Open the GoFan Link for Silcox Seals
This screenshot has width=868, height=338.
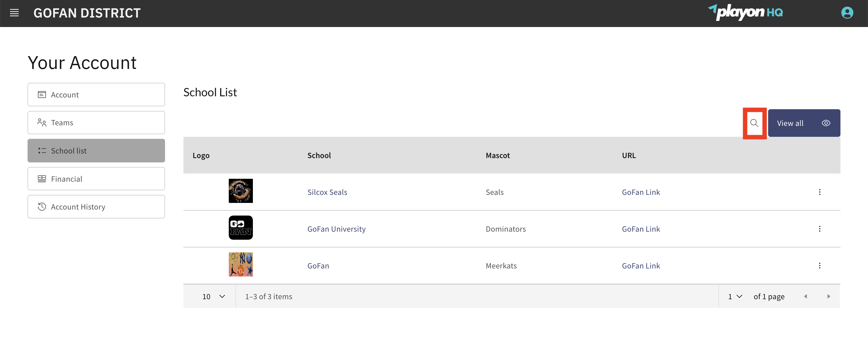point(641,192)
